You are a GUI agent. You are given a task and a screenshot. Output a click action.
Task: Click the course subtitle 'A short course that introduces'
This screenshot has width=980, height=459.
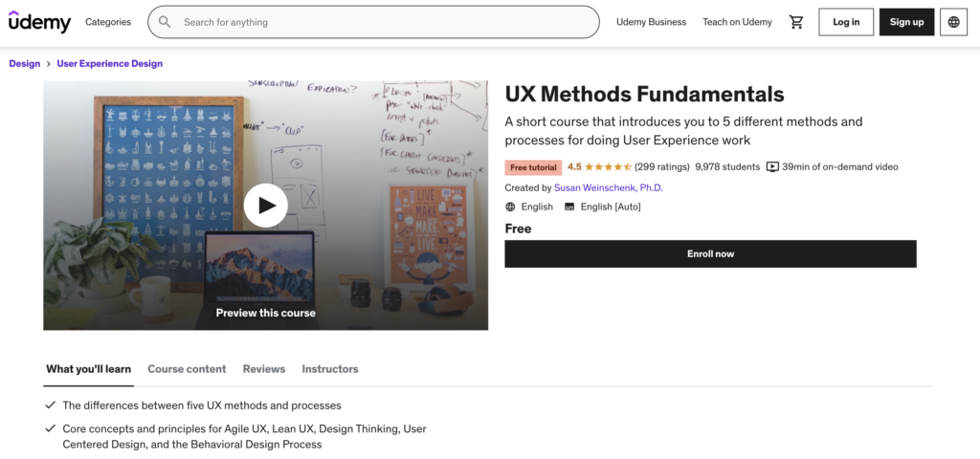683,130
